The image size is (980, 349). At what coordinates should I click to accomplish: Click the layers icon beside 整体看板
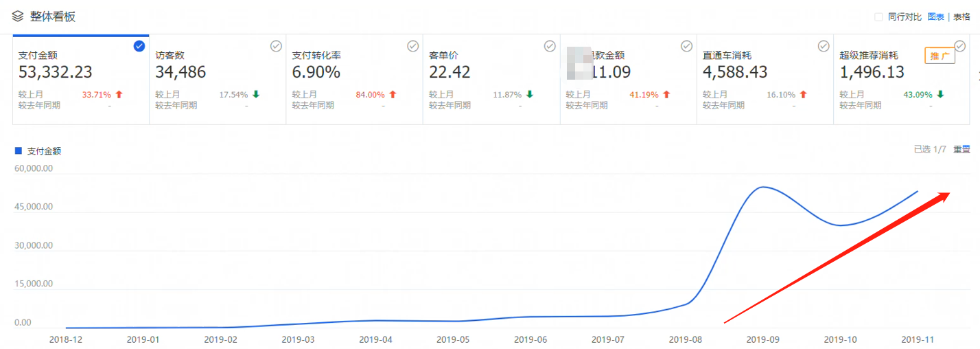17,16
